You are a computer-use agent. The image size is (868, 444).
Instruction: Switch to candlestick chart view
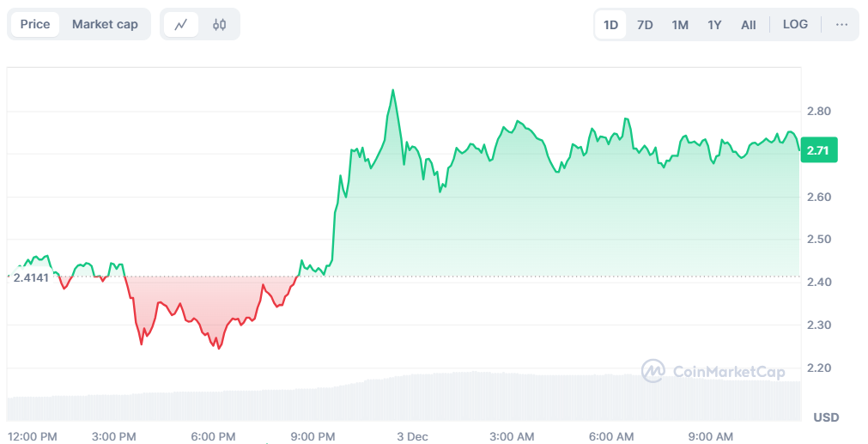[219, 24]
